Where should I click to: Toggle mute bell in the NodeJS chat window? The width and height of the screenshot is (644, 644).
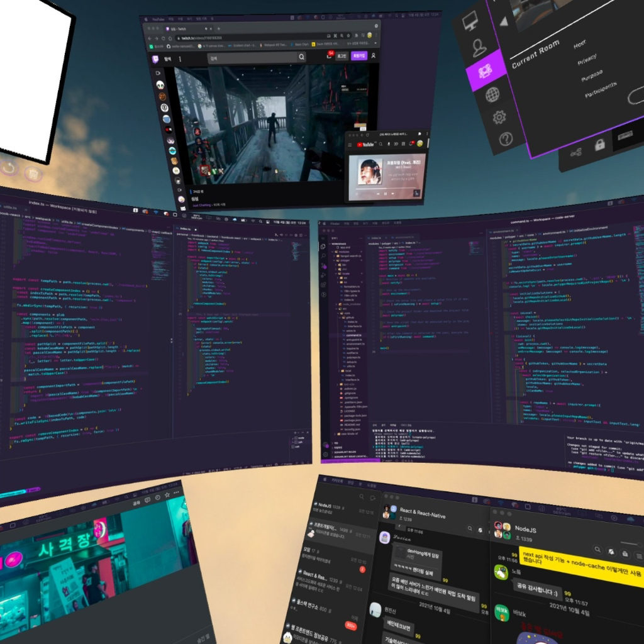point(611,552)
